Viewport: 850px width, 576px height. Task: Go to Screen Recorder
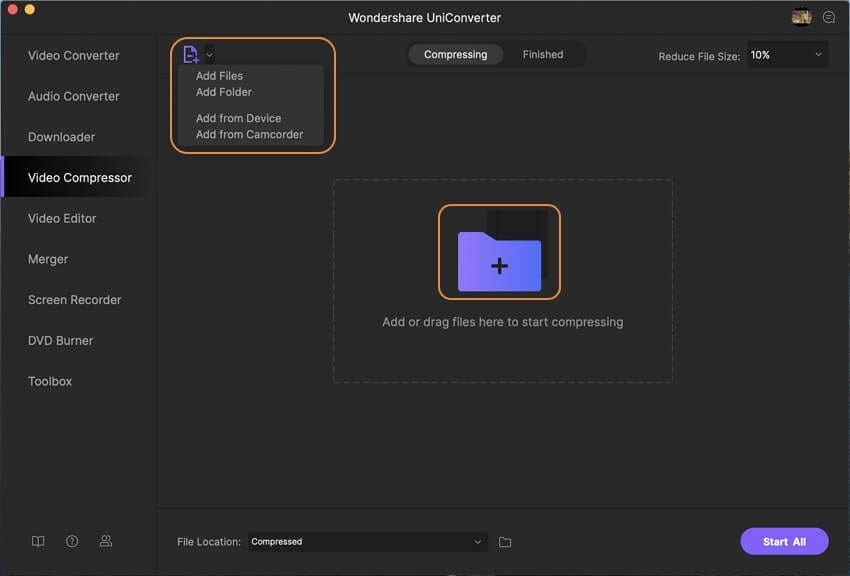tap(74, 300)
